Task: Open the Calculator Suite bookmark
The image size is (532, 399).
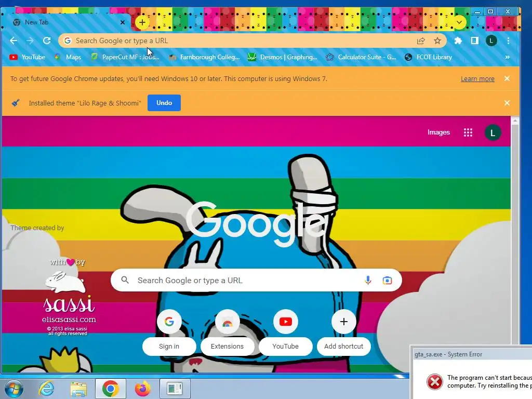Action: click(361, 57)
